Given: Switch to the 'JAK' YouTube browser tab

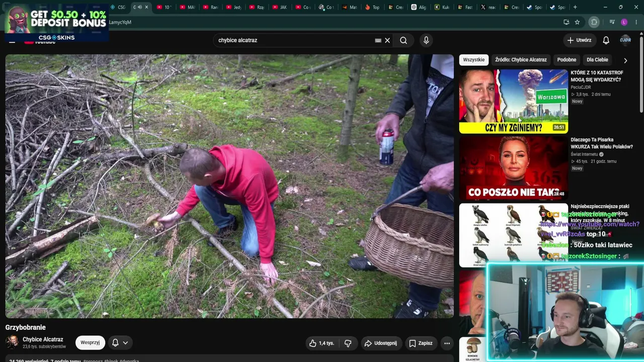Looking at the screenshot, I should pos(280,7).
